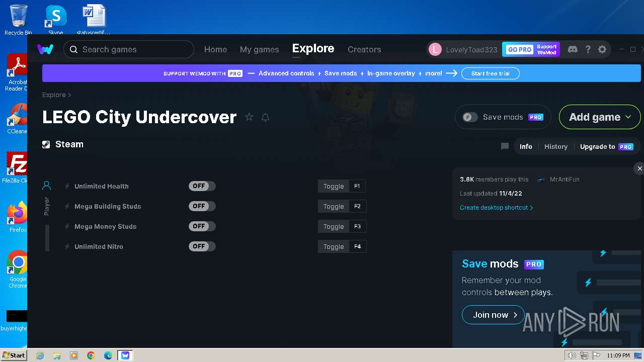Open Skype desktop shortcut
This screenshot has width=644, height=362.
click(x=56, y=19)
